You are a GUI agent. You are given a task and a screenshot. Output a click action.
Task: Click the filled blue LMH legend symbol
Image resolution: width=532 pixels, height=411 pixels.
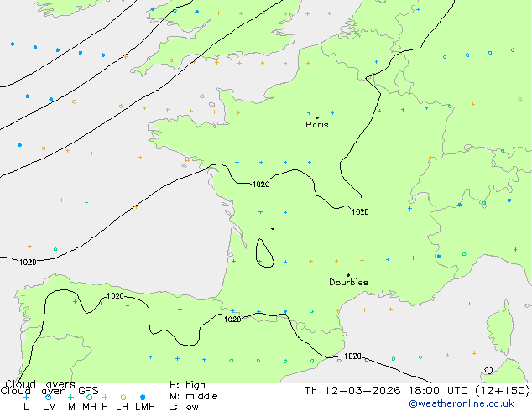tap(143, 397)
